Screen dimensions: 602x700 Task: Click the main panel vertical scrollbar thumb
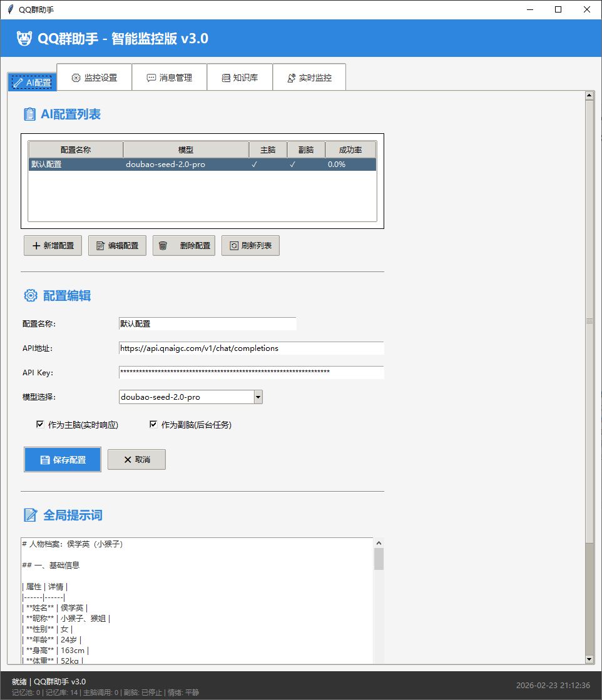coord(589,321)
